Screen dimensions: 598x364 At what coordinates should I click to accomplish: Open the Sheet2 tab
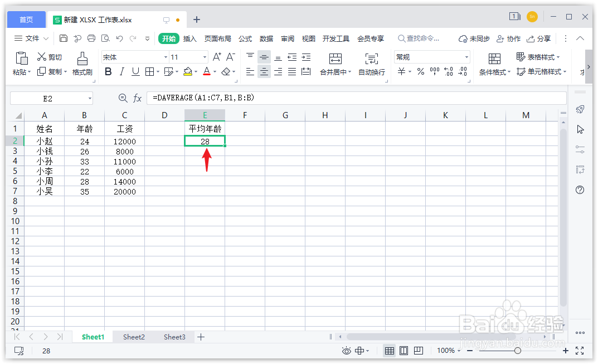point(134,337)
